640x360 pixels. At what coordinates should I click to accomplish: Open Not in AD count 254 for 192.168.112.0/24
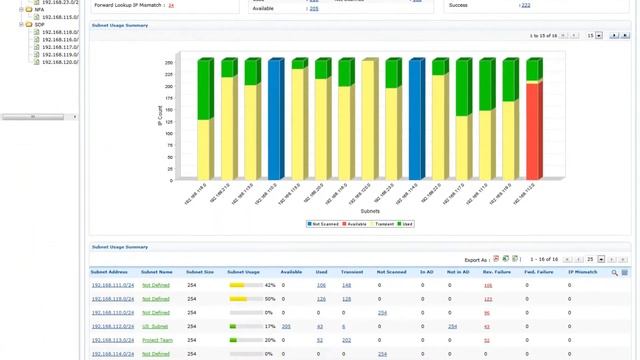pos(452,327)
